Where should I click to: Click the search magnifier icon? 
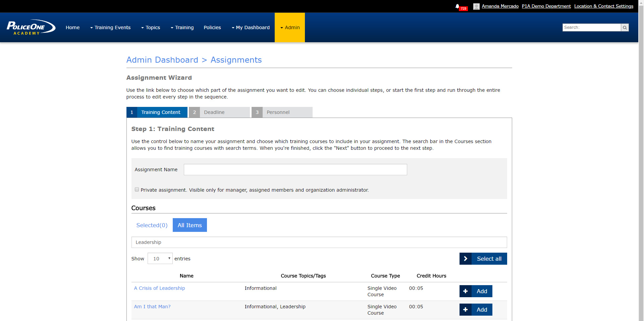pyautogui.click(x=625, y=27)
